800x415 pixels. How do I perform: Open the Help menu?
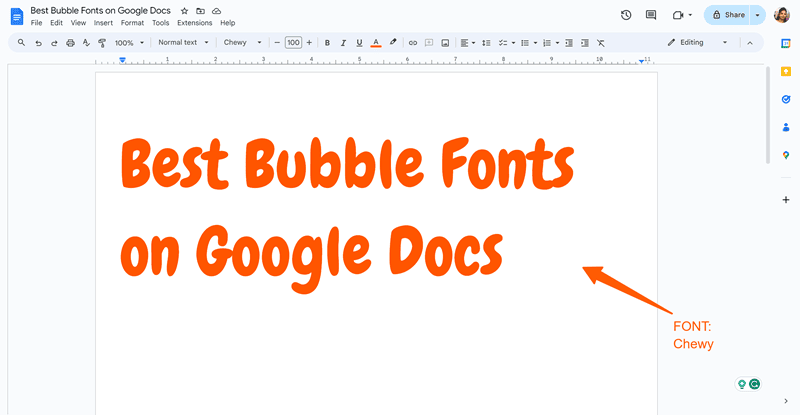click(x=228, y=23)
